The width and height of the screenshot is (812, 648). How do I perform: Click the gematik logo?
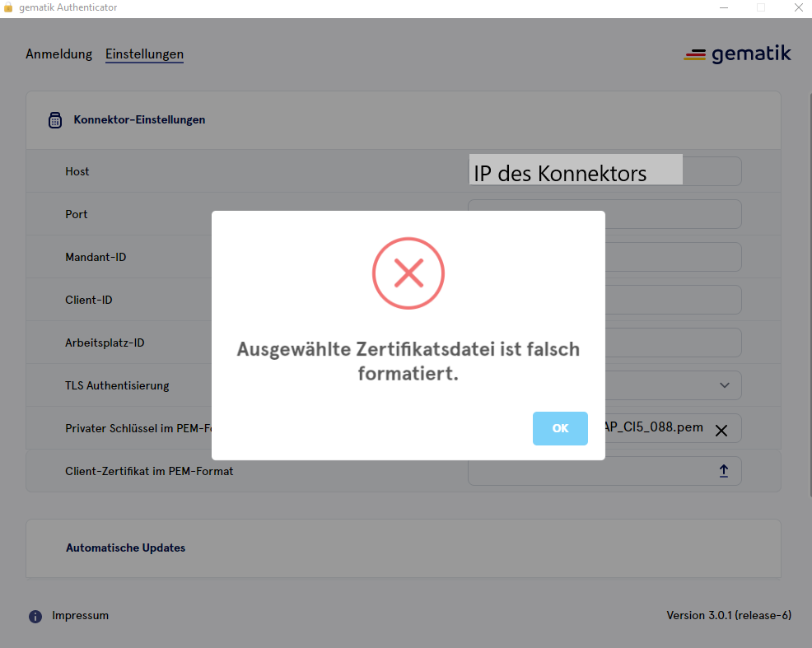pyautogui.click(x=737, y=54)
